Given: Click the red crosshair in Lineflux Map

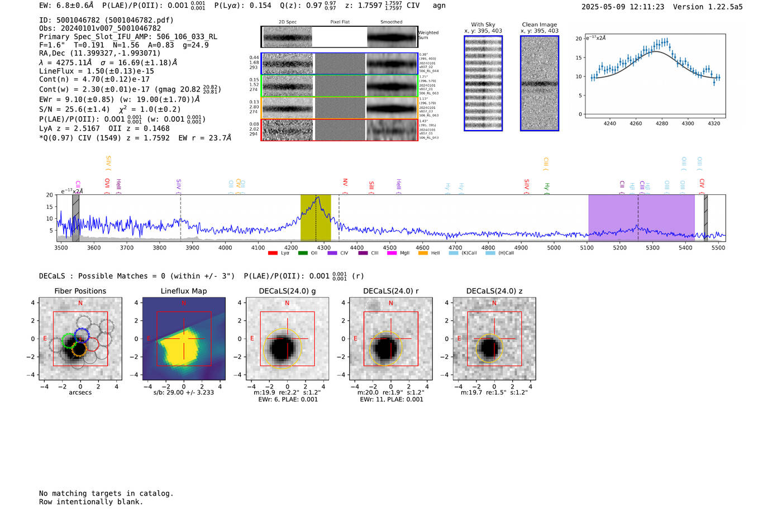Looking at the screenshot, I should pos(184,339).
